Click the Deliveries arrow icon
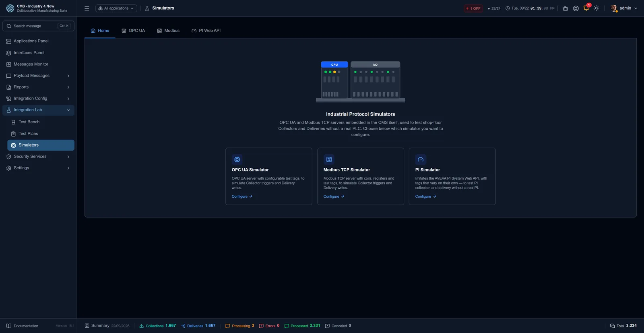This screenshot has height=333, width=644. [183, 326]
